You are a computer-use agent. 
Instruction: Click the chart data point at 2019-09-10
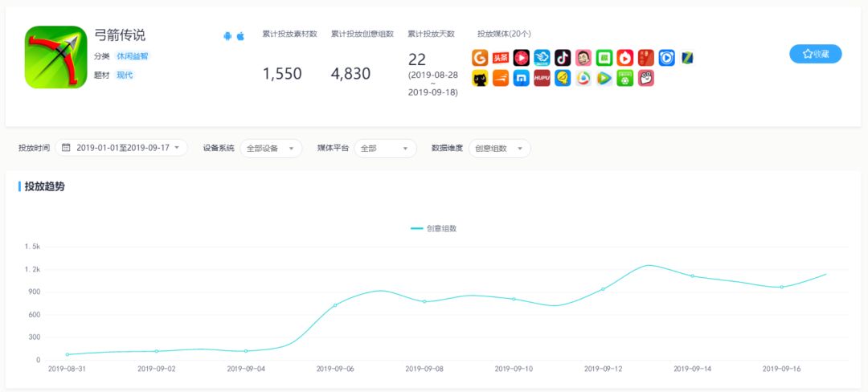click(x=514, y=299)
